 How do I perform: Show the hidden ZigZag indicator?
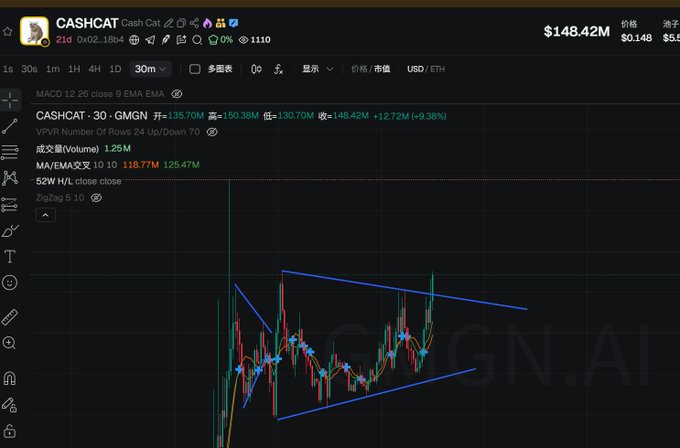point(96,198)
